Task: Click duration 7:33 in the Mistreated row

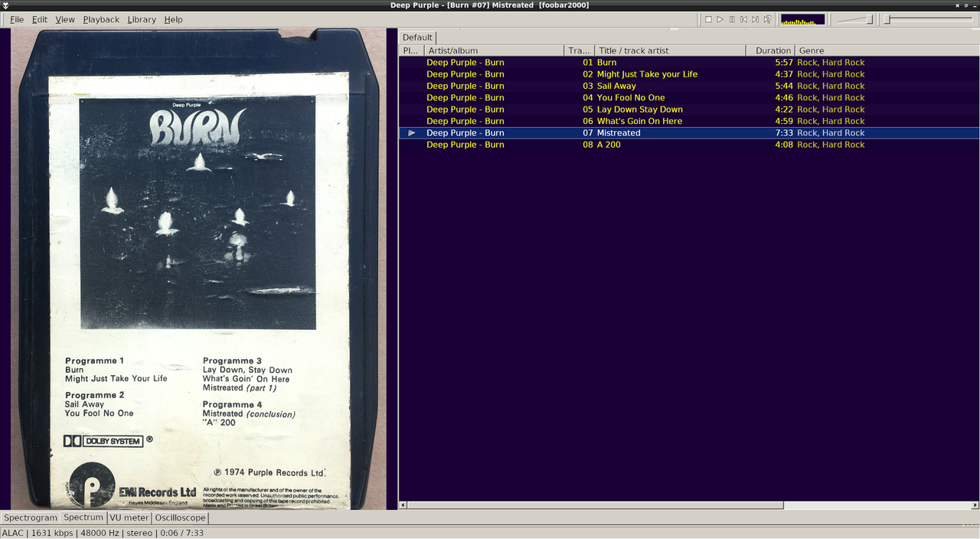Action: click(784, 132)
